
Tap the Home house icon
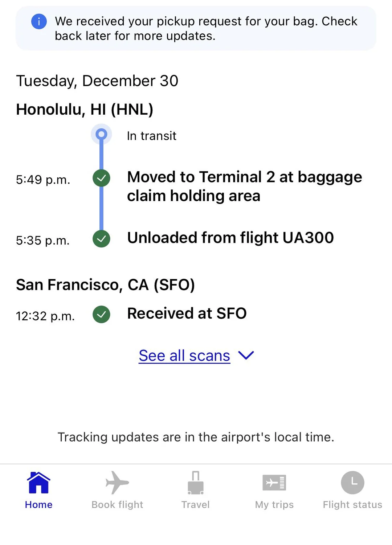(38, 483)
